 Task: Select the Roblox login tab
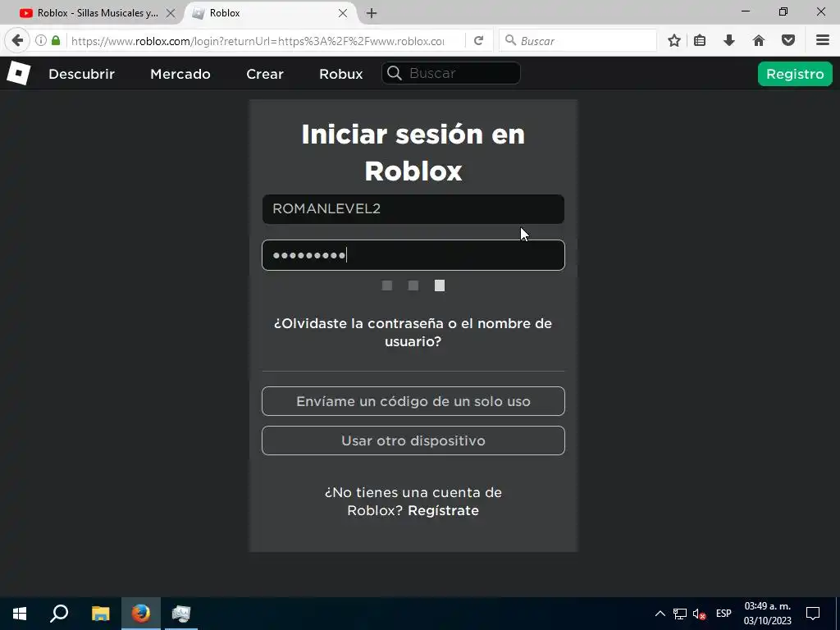[271, 13]
